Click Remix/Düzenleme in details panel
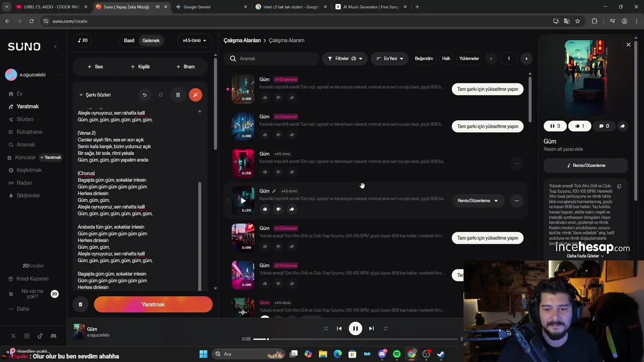 (586, 165)
